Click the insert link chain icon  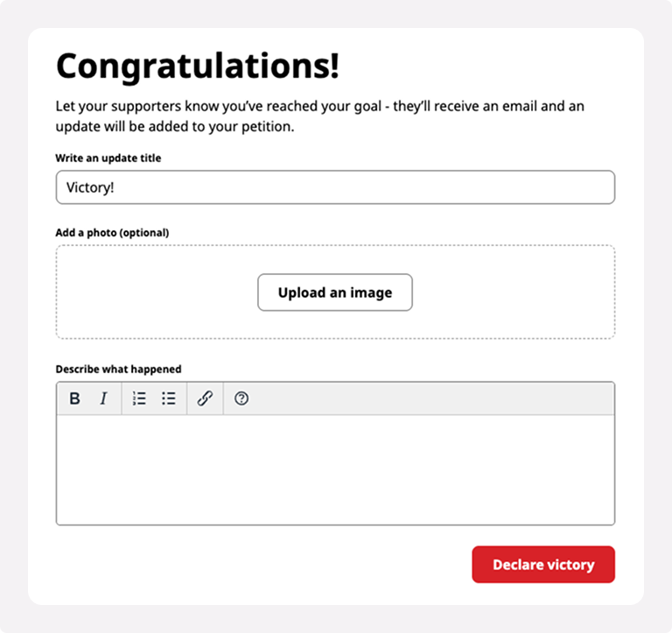coord(205,398)
